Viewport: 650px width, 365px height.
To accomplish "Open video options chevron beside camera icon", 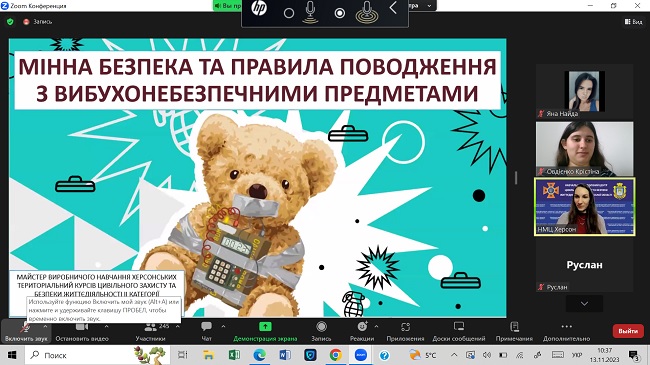I will (x=107, y=327).
